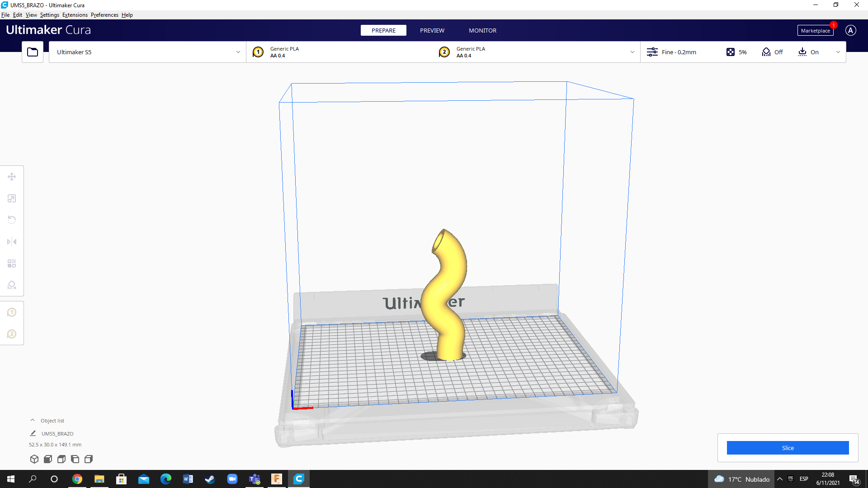Click the adhesion On icon
The width and height of the screenshot is (868, 488).
[x=802, y=52]
